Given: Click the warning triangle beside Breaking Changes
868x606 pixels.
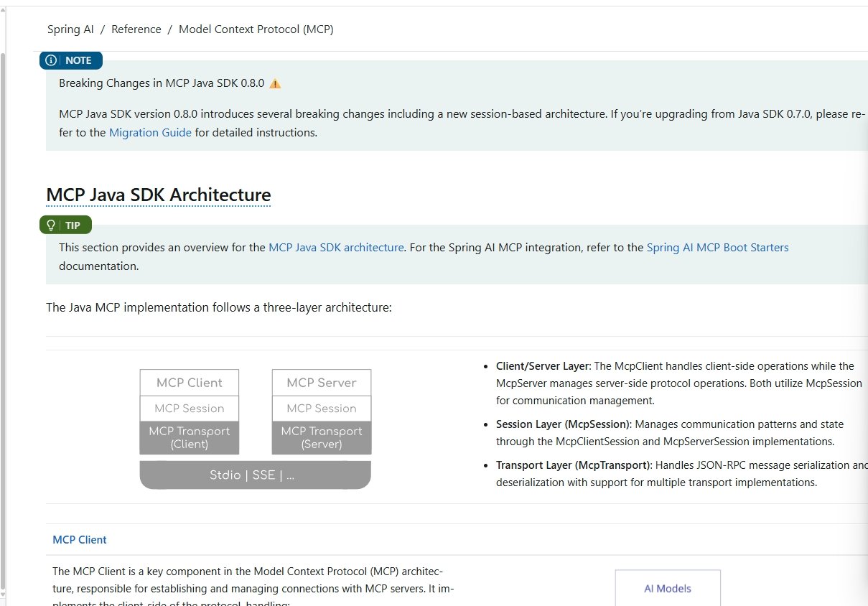Looking at the screenshot, I should (275, 83).
